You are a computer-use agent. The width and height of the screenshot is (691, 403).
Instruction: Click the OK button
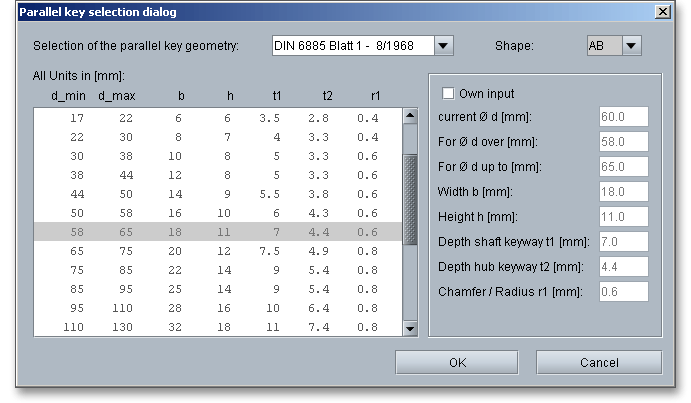coord(457,362)
